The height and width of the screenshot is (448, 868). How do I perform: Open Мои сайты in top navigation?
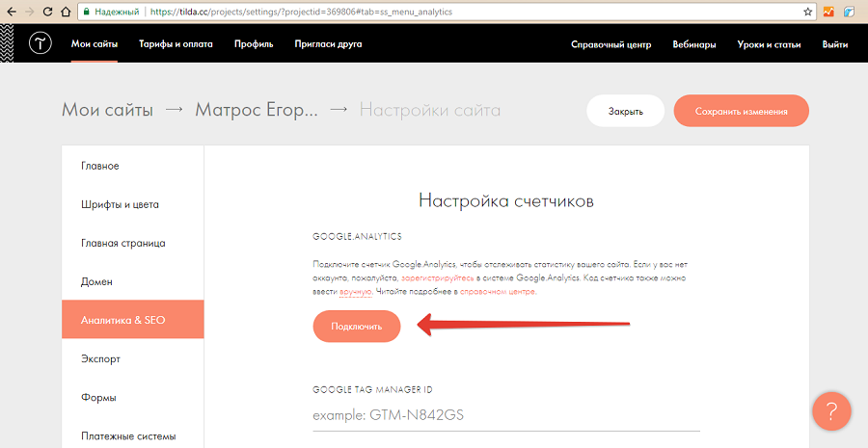[95, 44]
